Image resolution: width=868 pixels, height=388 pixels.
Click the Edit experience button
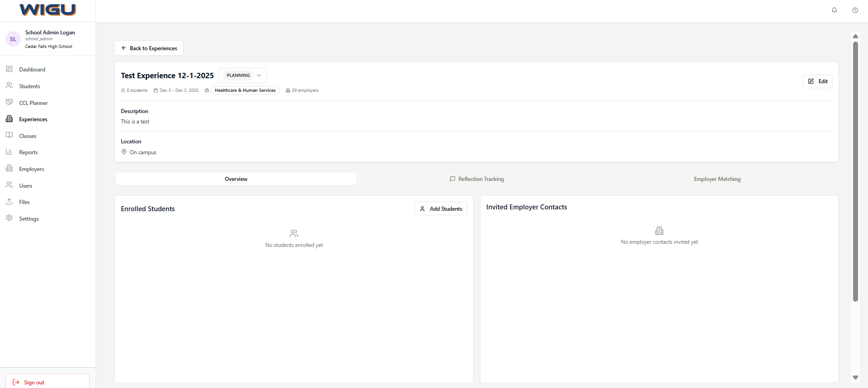(x=817, y=81)
